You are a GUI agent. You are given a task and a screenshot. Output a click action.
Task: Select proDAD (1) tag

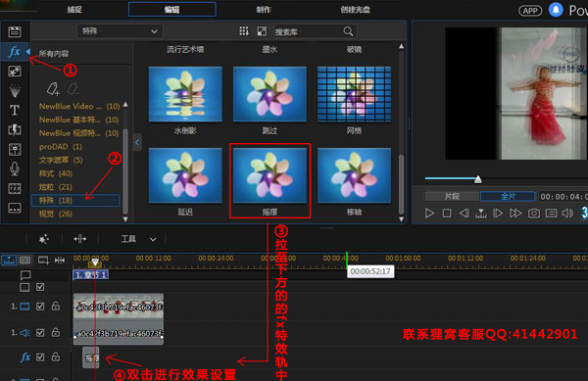click(x=61, y=147)
